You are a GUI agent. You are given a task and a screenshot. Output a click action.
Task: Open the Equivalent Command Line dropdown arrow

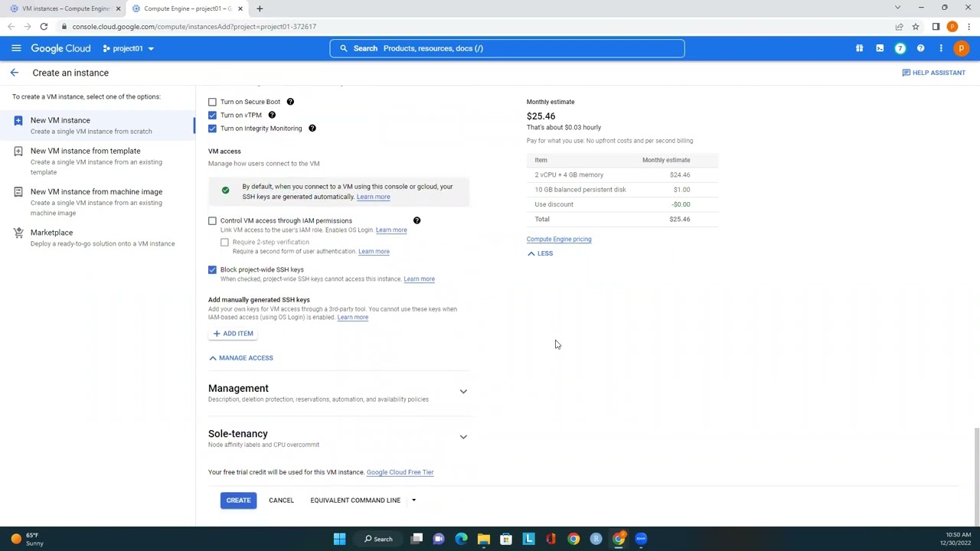(x=413, y=500)
